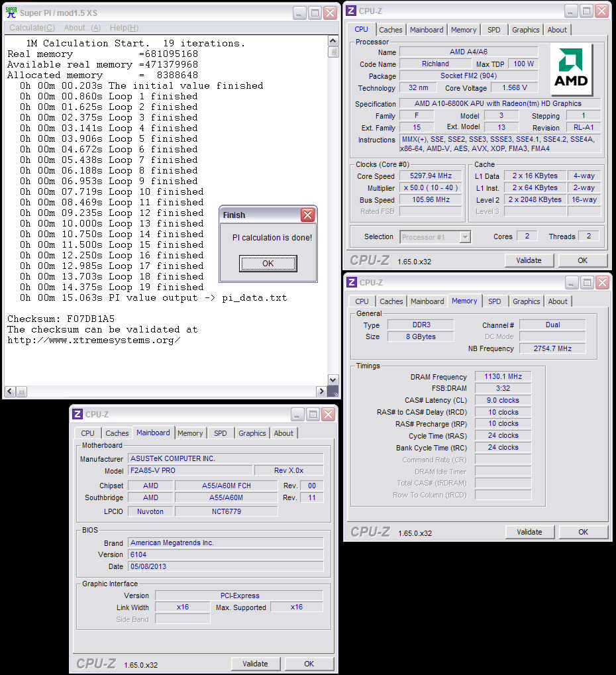
Task: Select Caches tab in the Mainboard CPU-Z window
Action: click(x=117, y=433)
